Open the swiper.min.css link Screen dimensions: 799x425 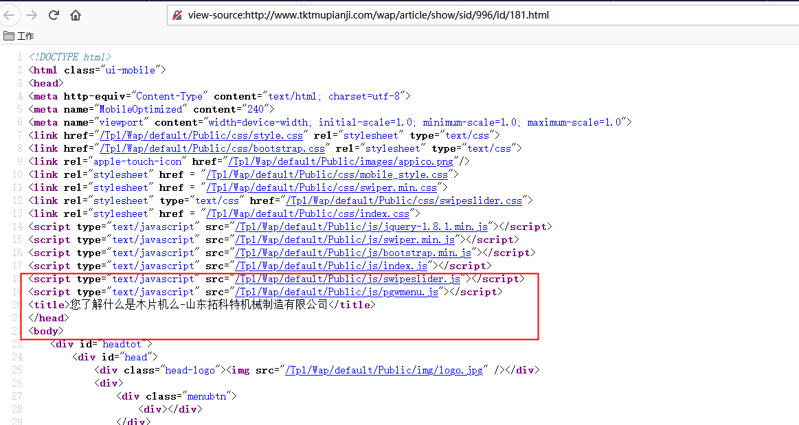(x=322, y=188)
